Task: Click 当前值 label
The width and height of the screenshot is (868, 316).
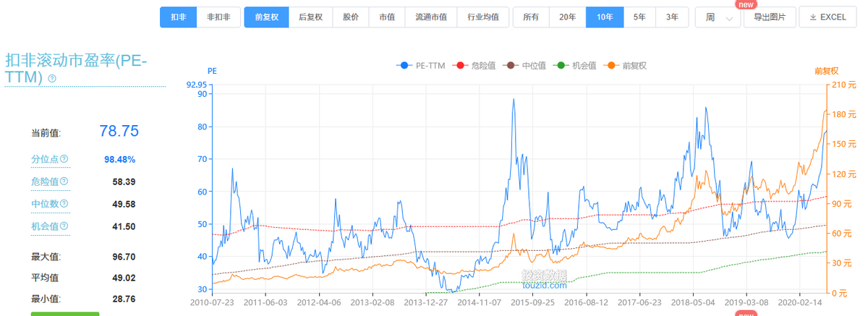Action: [46, 132]
